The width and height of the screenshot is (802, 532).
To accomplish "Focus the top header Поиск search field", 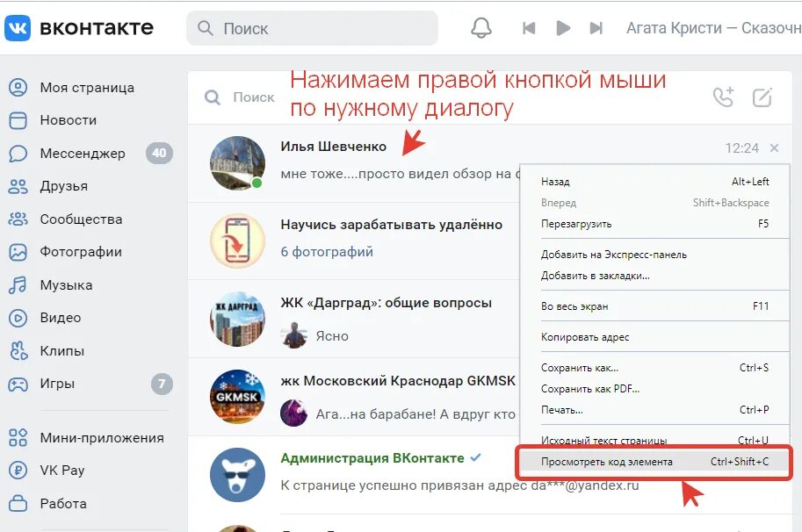I will point(312,28).
